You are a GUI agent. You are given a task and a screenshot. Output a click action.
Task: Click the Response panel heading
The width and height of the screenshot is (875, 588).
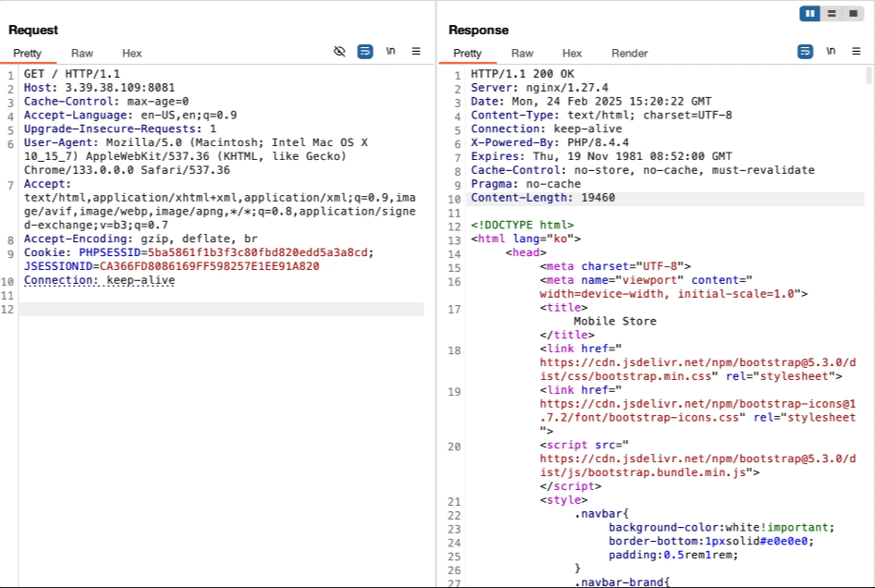(479, 31)
